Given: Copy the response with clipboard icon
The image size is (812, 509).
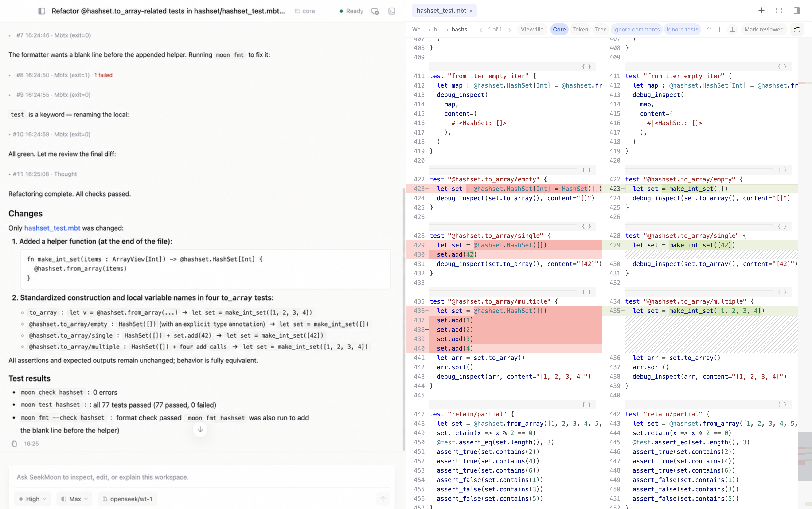Looking at the screenshot, I should pos(14,444).
